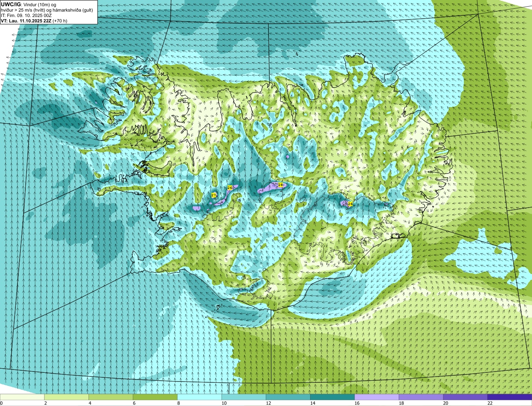Click the legend scale number 2
The image size is (532, 406).
(x=46, y=403)
